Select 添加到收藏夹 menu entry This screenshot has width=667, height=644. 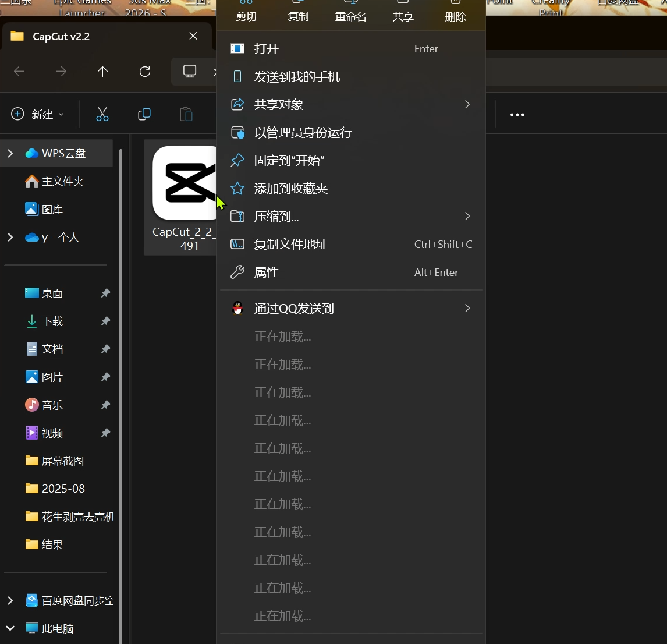pyautogui.click(x=352, y=188)
